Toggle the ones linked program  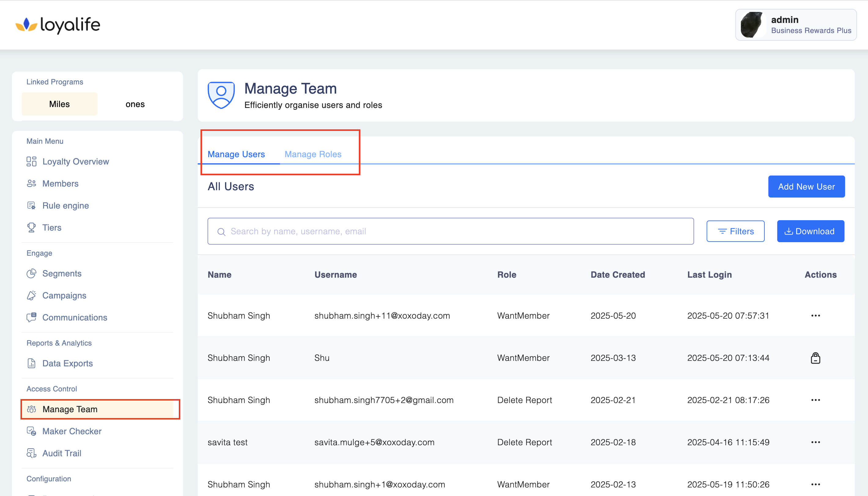(135, 104)
